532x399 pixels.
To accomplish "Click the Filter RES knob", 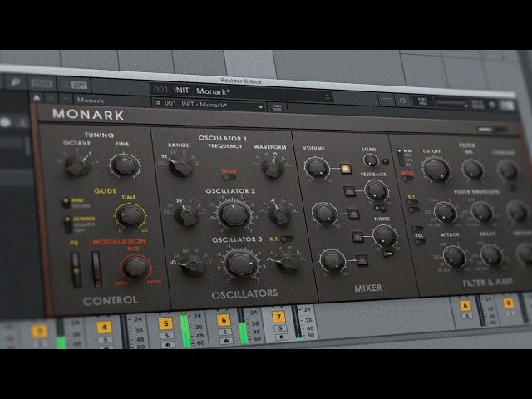I will [x=472, y=170].
